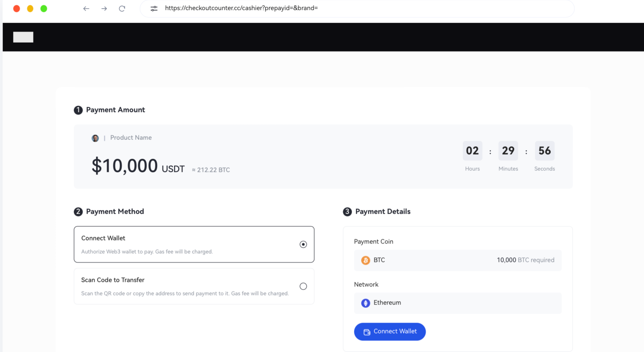This screenshot has width=644, height=352.
Task: Select the Connect Wallet radio button
Action: click(303, 245)
